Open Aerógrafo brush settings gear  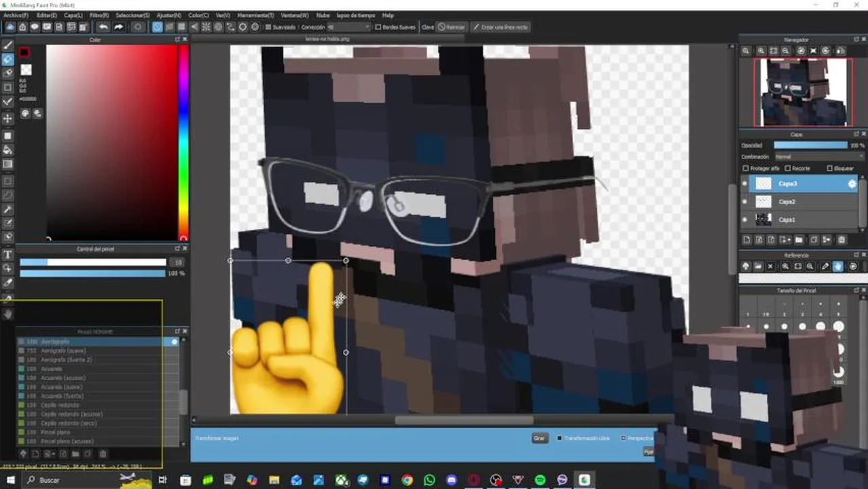pyautogui.click(x=175, y=342)
